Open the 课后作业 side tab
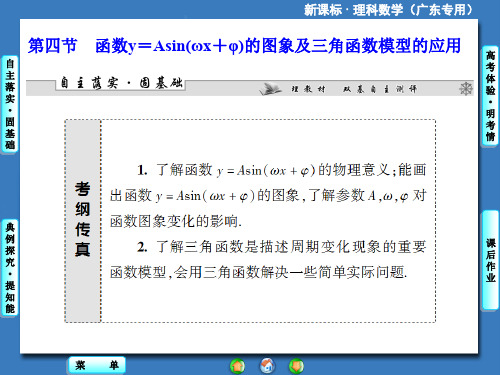 pyautogui.click(x=490, y=260)
